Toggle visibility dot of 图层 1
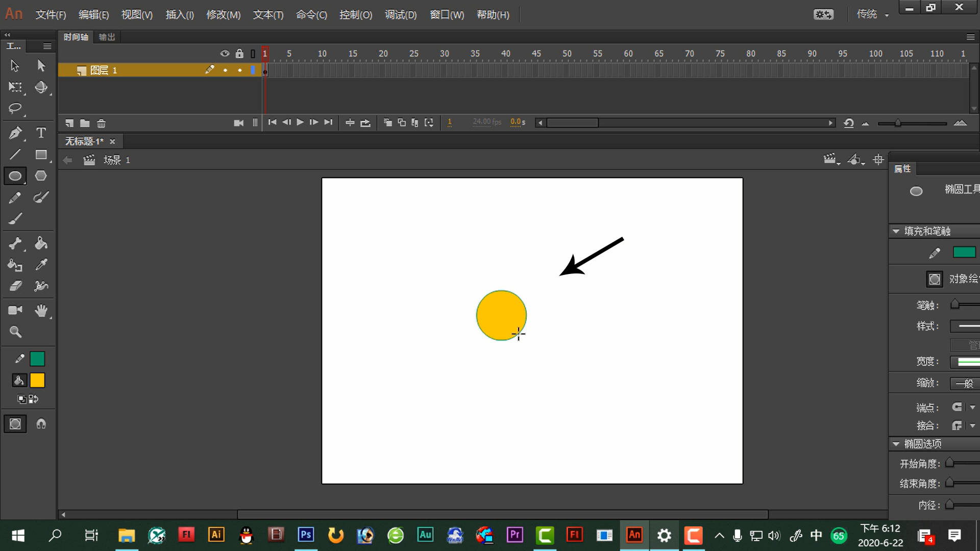 [225, 70]
